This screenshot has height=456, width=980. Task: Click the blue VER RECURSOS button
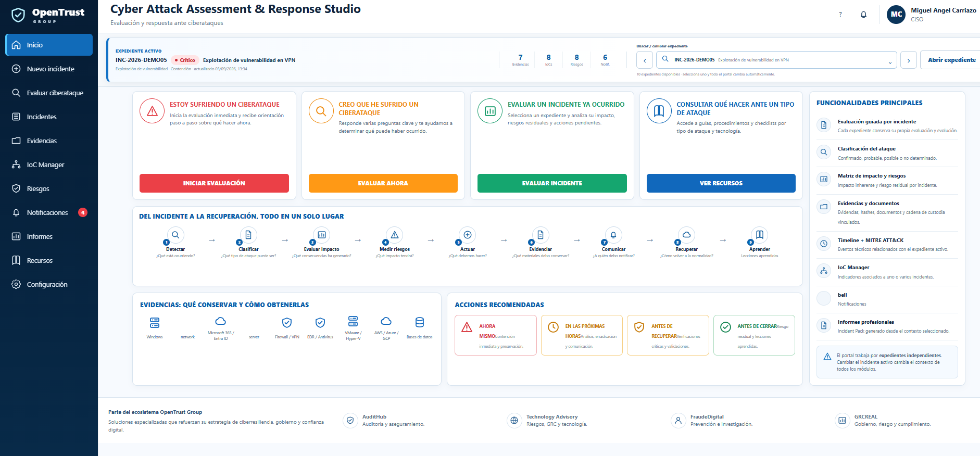[721, 183]
